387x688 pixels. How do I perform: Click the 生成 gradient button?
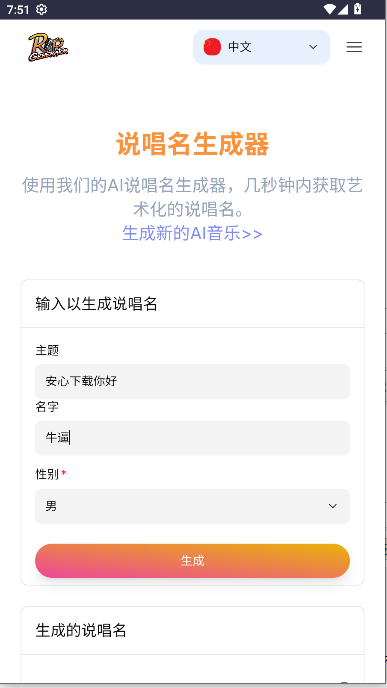192,561
